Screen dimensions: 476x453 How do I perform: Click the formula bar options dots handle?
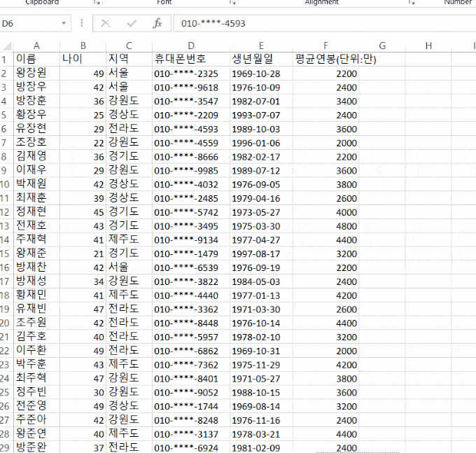coord(82,23)
